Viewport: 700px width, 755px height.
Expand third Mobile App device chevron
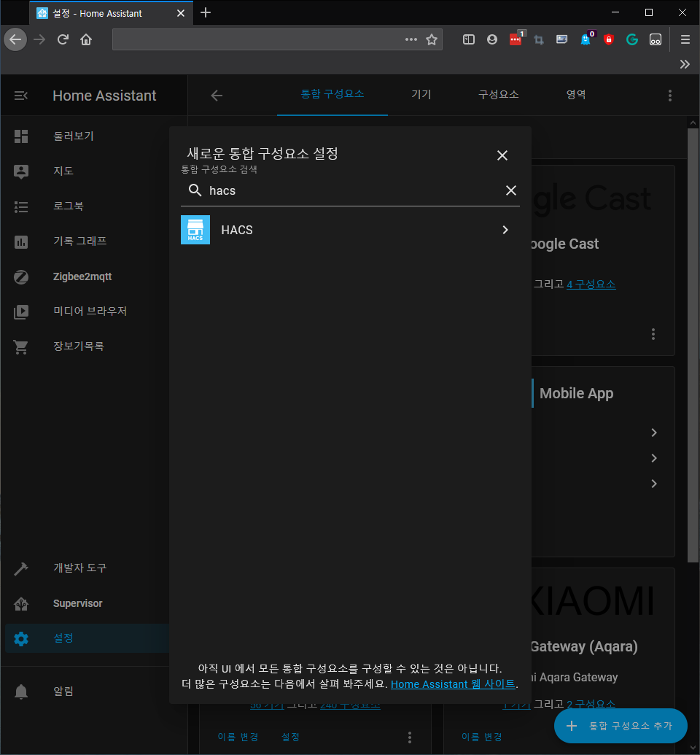point(654,484)
